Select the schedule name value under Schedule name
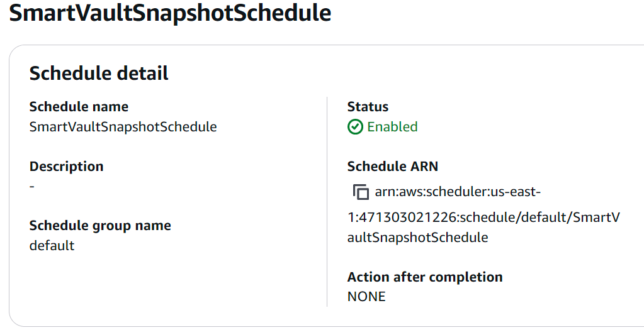The image size is (644, 330). tap(123, 127)
